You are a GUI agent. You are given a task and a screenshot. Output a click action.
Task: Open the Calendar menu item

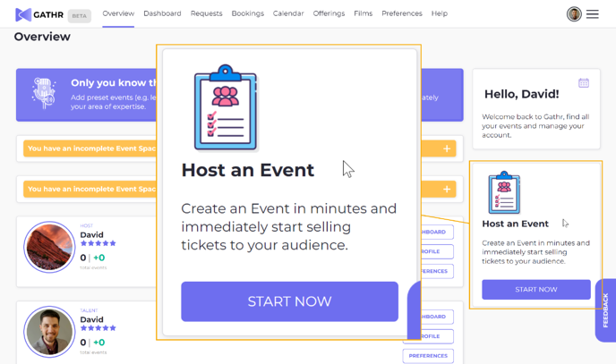click(288, 13)
